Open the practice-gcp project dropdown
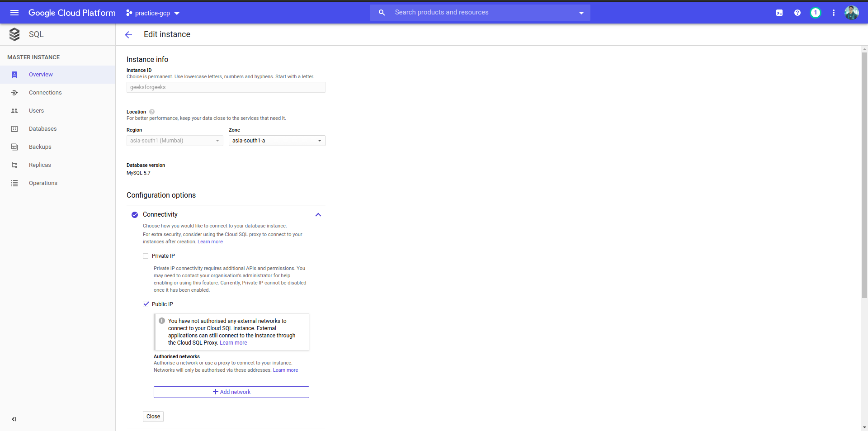 (x=153, y=13)
